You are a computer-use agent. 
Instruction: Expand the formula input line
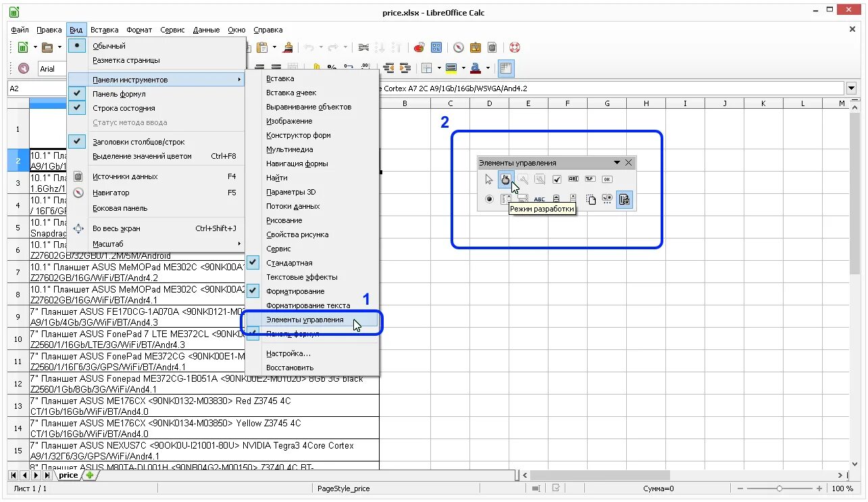[851, 89]
